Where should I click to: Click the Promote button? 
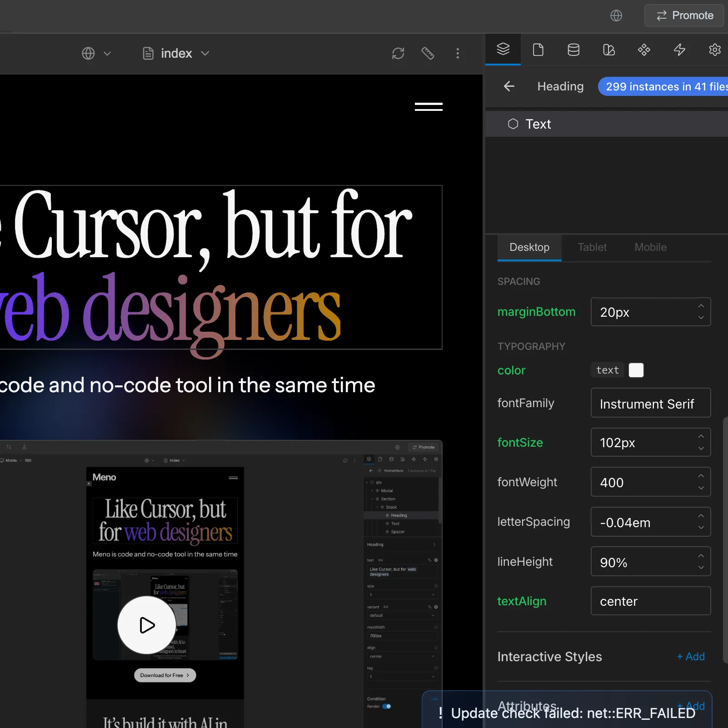[684, 15]
